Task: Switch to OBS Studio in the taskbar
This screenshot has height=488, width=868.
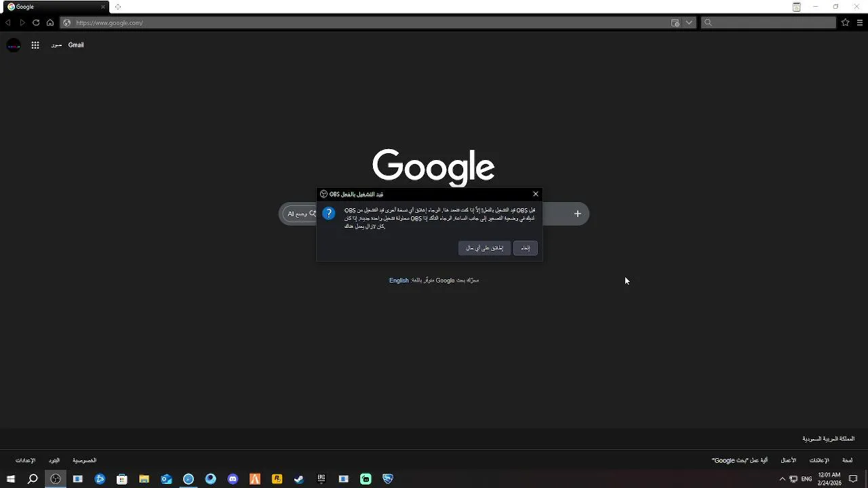Action: pyautogui.click(x=56, y=479)
